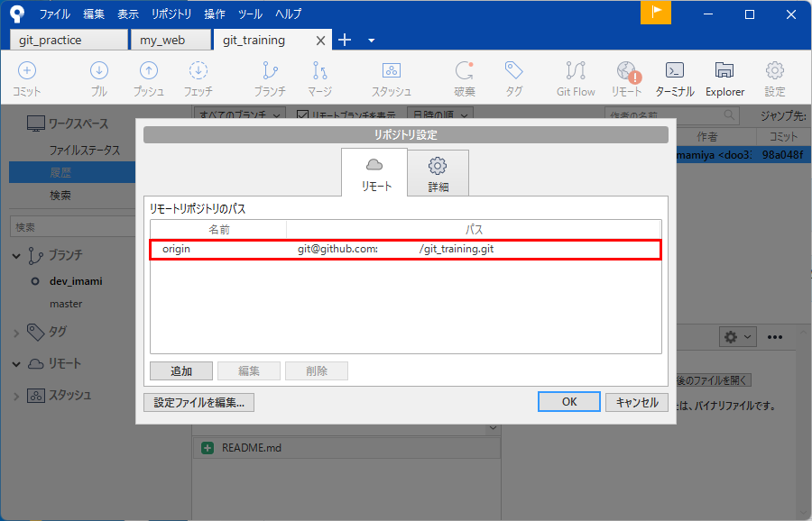Open the Terminal (ターミナル) toolbar icon

pos(674,78)
